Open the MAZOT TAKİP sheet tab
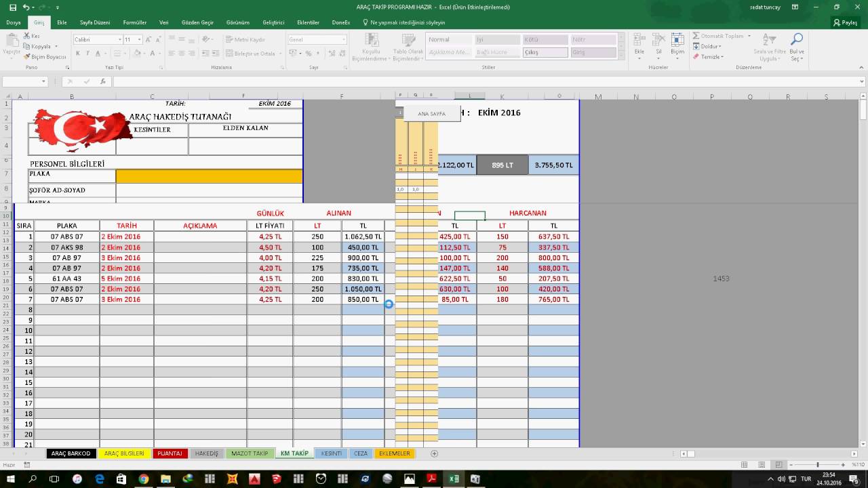 (x=250, y=453)
